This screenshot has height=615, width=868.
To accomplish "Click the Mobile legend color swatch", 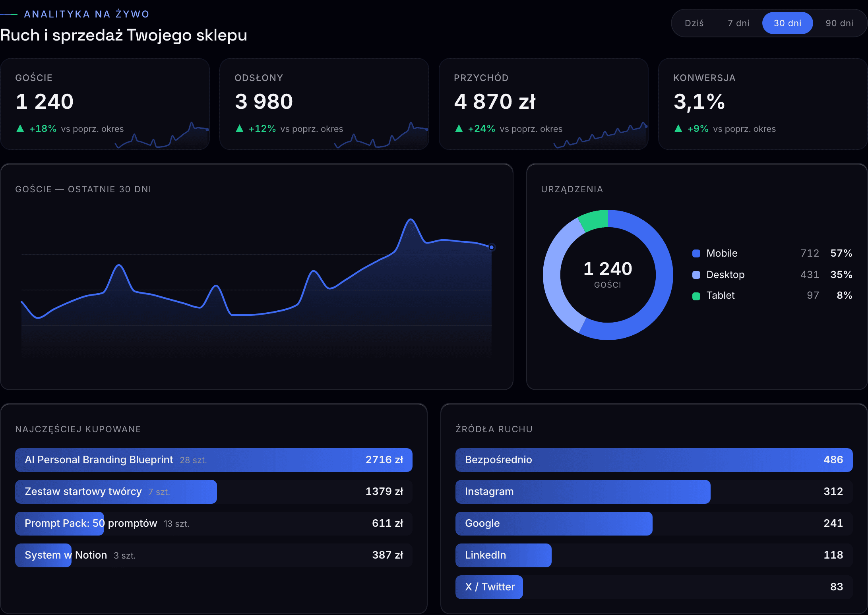I will [696, 253].
